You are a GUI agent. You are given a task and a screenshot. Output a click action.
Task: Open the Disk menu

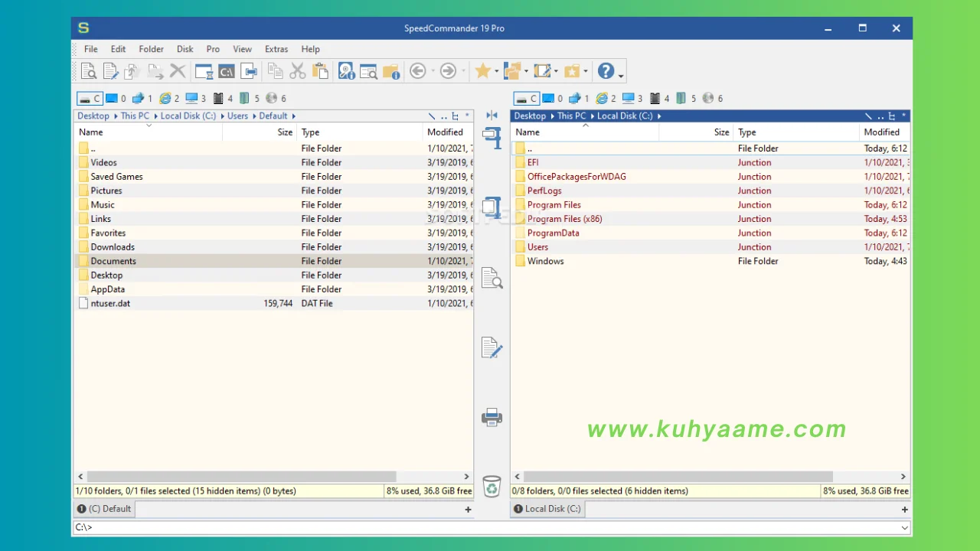(185, 49)
